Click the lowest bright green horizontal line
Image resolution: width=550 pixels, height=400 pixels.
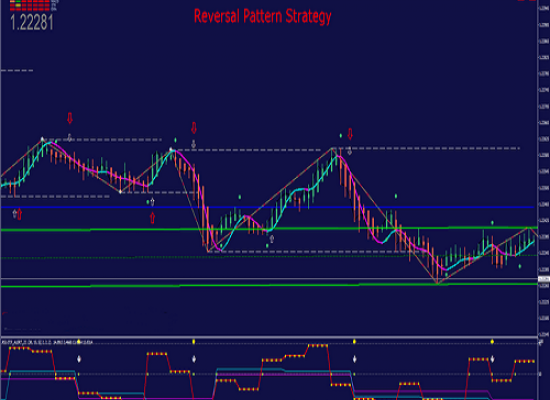(269, 285)
